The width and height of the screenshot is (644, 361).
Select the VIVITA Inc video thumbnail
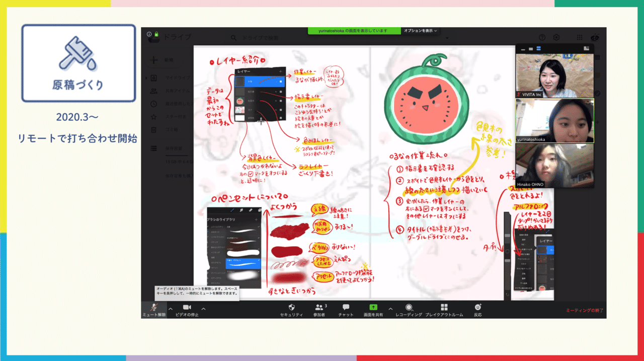554,75
